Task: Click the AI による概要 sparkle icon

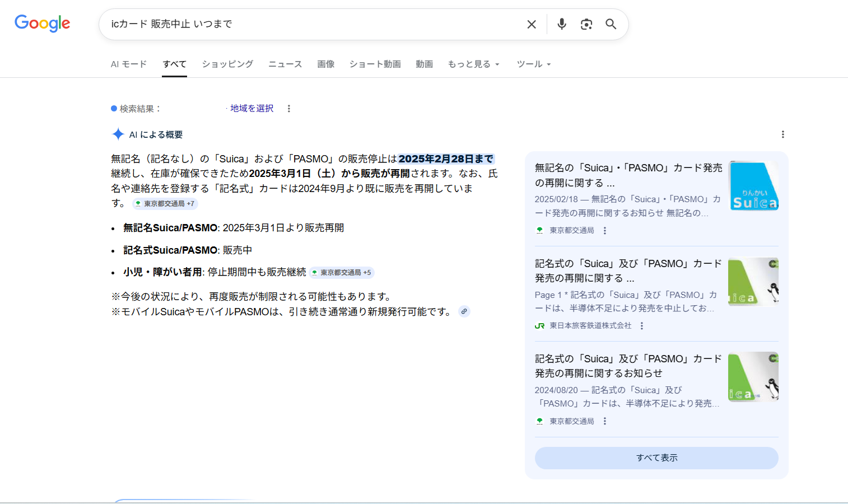Action: [x=118, y=134]
